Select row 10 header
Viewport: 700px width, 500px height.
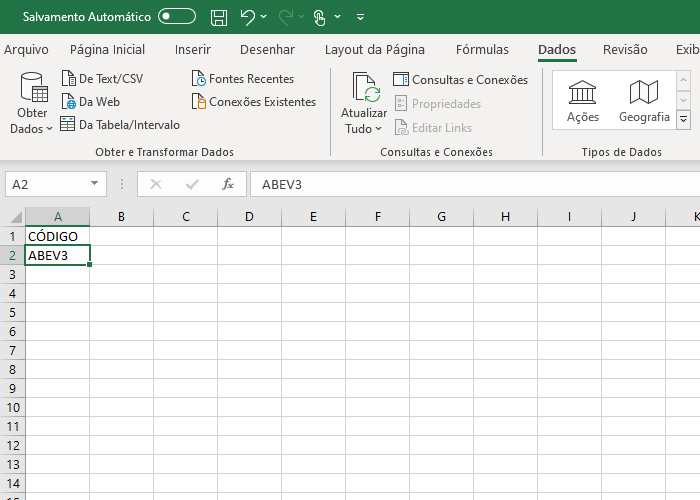pyautogui.click(x=12, y=407)
